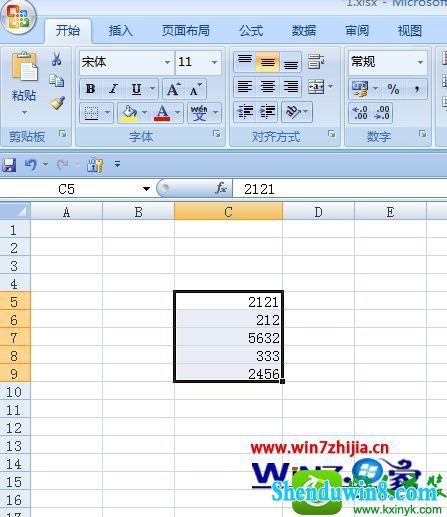Apply accounting number format icon
The width and height of the screenshot is (447, 517).
tap(360, 89)
